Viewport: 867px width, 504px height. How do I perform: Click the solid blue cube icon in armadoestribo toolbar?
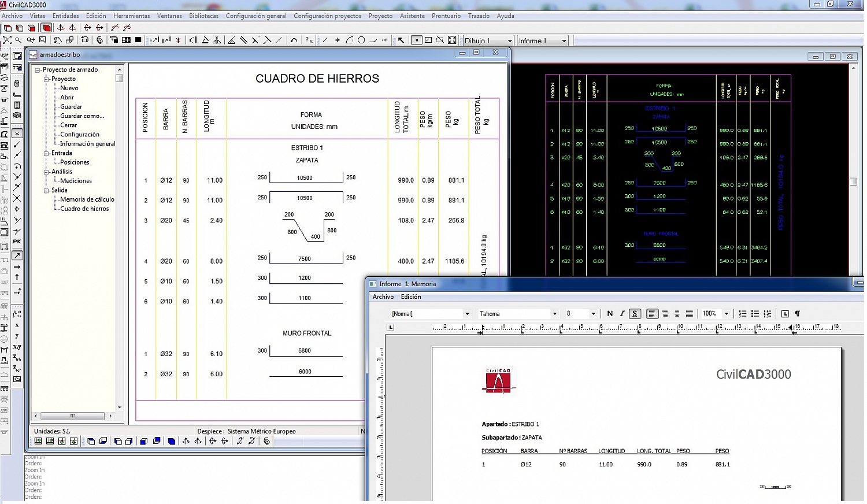[x=172, y=441]
